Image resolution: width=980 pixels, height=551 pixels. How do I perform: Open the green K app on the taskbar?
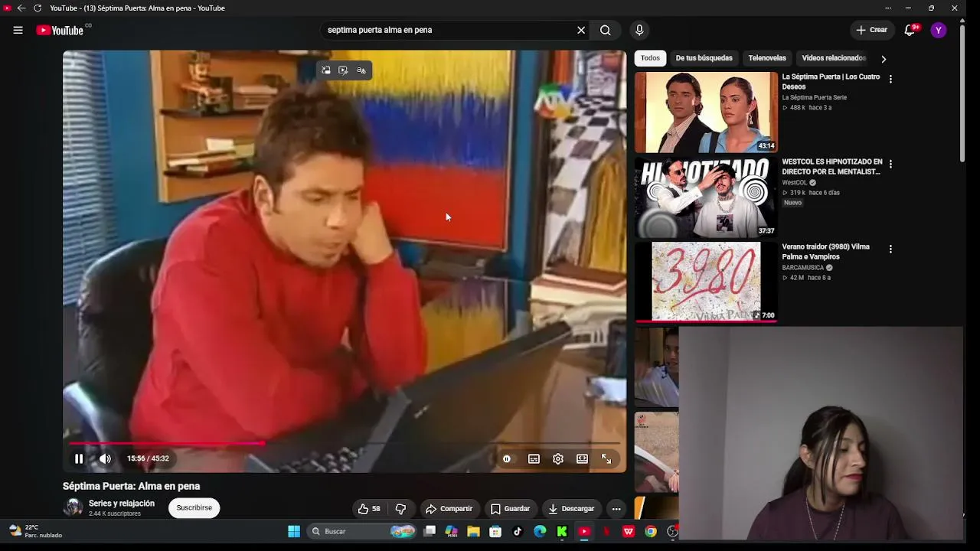click(x=562, y=531)
